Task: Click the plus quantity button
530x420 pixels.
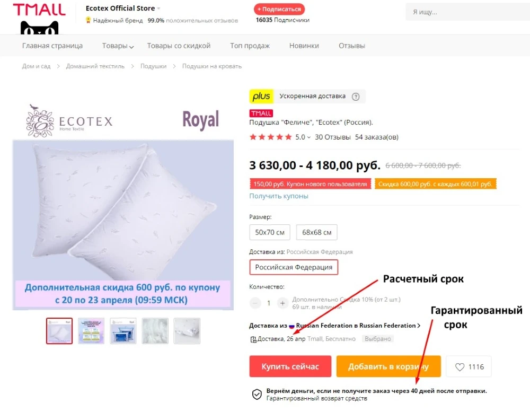Action: tap(282, 303)
